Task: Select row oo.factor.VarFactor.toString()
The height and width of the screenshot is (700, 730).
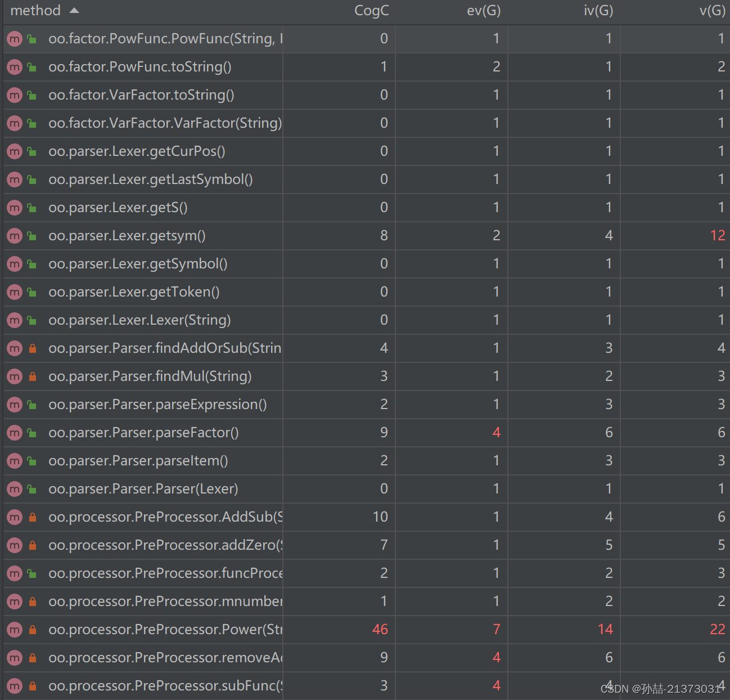Action: (x=366, y=95)
